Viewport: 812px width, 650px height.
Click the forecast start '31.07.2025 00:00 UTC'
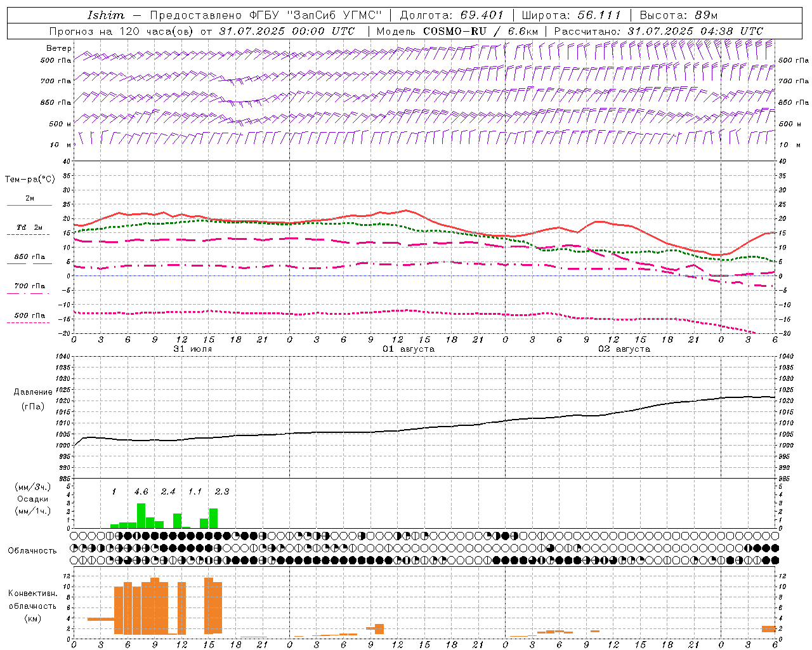[x=287, y=31]
